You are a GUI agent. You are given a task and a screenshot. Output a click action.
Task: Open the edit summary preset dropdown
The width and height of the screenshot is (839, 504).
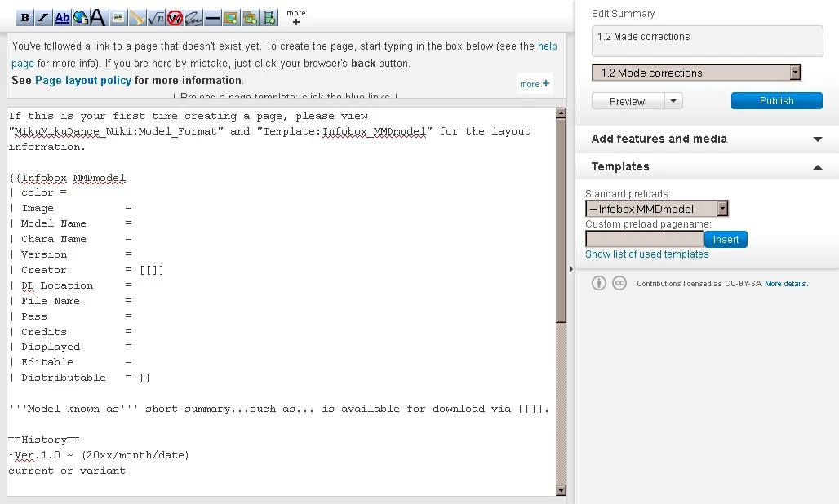point(795,73)
